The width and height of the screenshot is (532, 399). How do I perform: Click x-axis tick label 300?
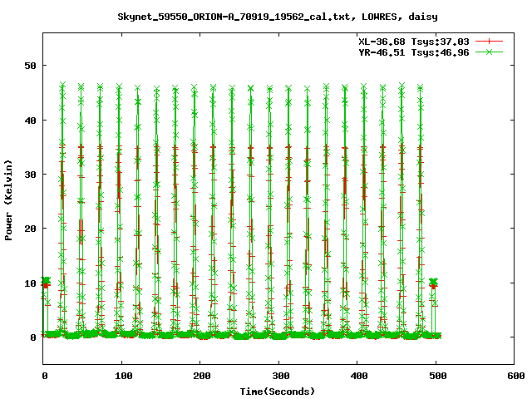281,376
